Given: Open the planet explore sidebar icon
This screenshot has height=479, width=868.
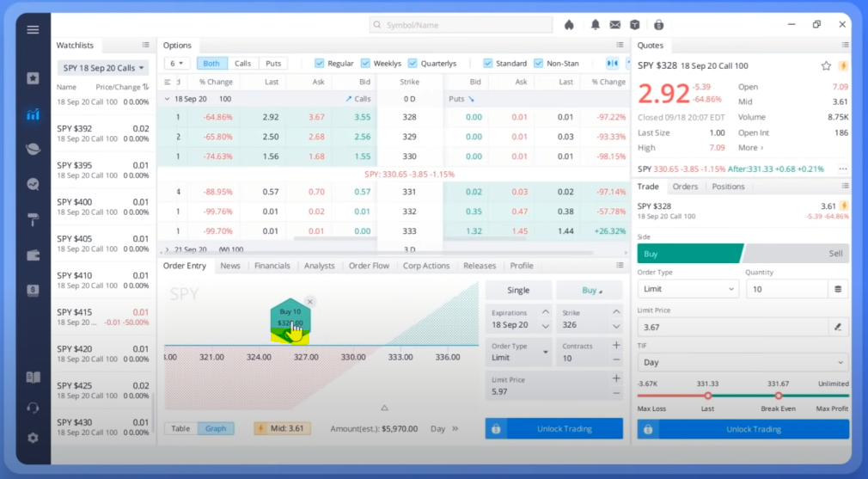Looking at the screenshot, I should point(33,149).
